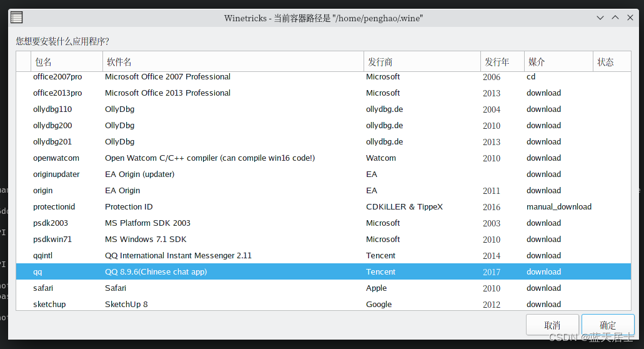The image size is (644, 349).
Task: Select the protectionid package row
Action: 323,207
